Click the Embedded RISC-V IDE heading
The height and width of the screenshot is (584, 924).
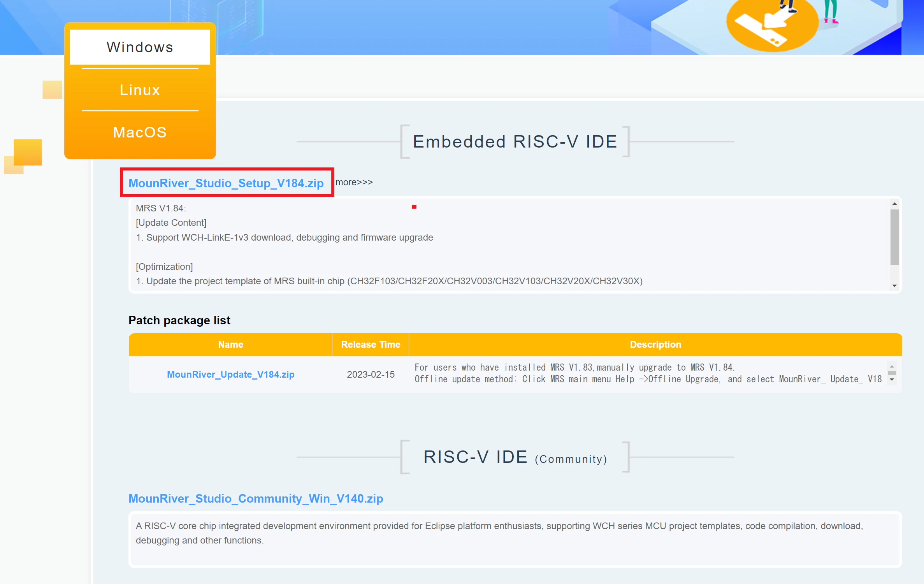click(515, 141)
